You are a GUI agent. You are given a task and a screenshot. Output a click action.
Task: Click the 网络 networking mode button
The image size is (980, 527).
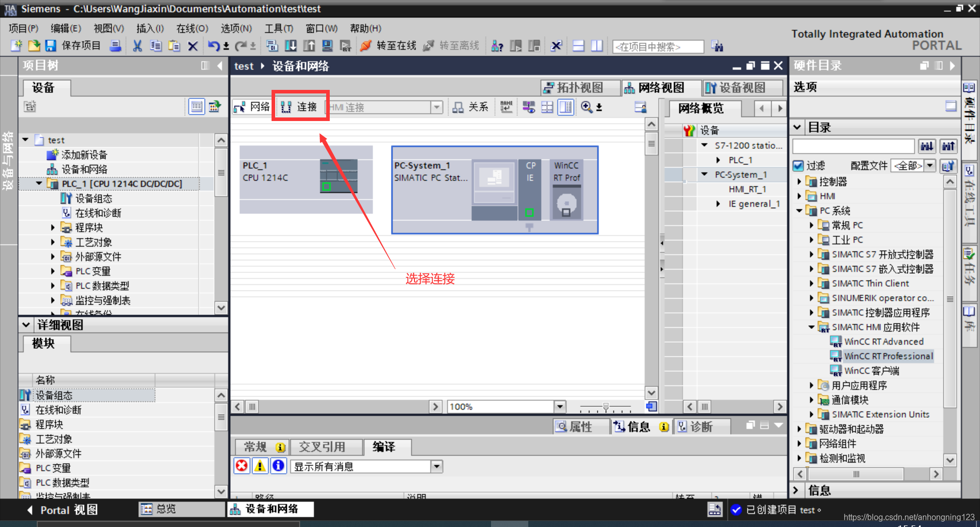pos(252,107)
